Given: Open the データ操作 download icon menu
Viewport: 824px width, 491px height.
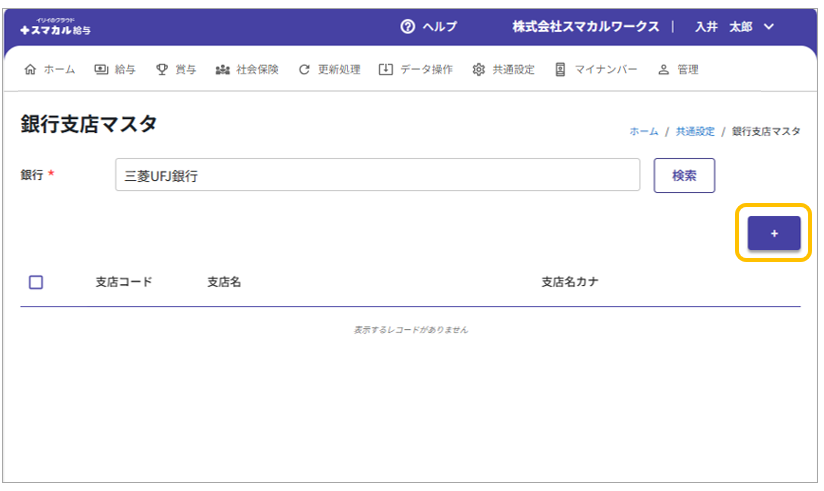Looking at the screenshot, I should [386, 70].
